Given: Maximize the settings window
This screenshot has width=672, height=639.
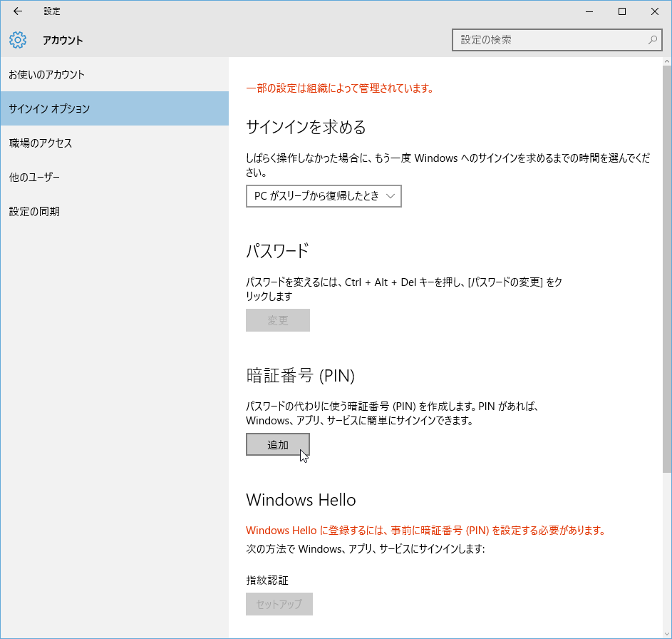Looking at the screenshot, I should [622, 11].
